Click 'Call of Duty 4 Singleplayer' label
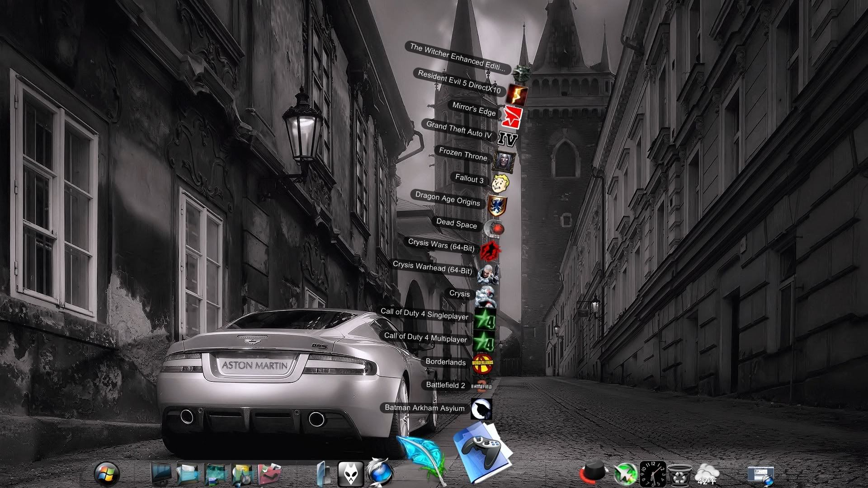The image size is (868, 488). [425, 314]
